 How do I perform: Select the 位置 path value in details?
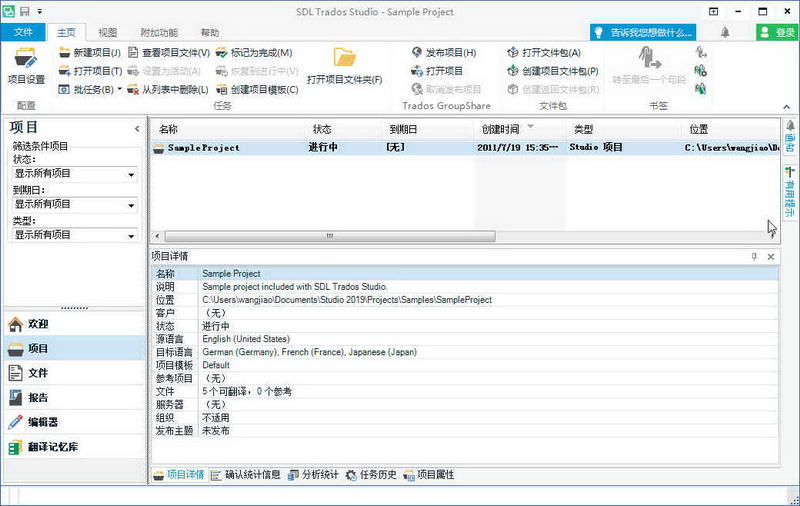click(347, 300)
